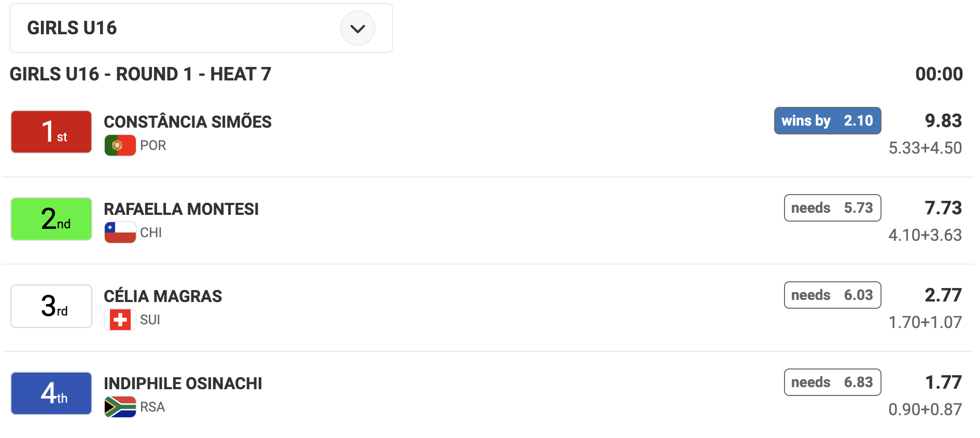The image size is (980, 438).
Task: Click the white 3rd place badge
Action: pyautogui.click(x=51, y=306)
